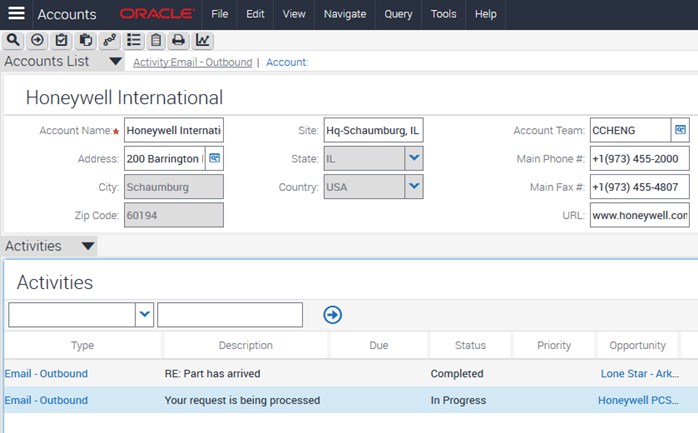The width and height of the screenshot is (698, 433).
Task: Click the Address input field
Action: (165, 158)
